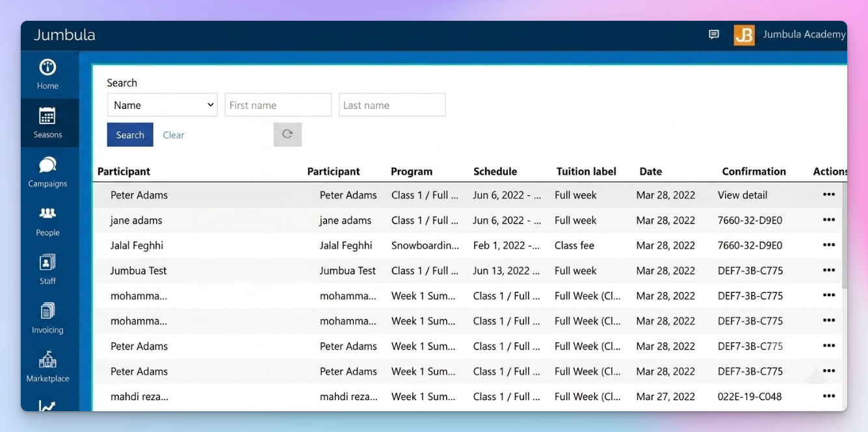Select the Jumbua Test participant name cell
The width and height of the screenshot is (868, 432).
pos(138,271)
